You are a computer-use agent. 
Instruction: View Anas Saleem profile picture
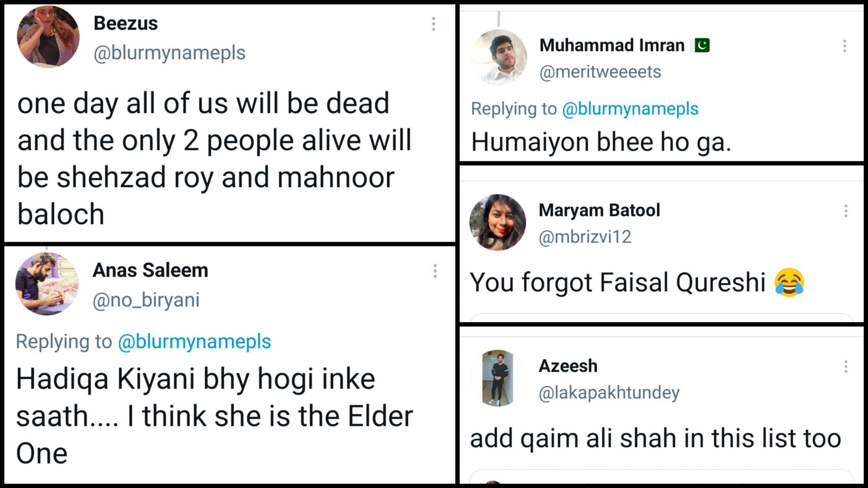pos(47,284)
